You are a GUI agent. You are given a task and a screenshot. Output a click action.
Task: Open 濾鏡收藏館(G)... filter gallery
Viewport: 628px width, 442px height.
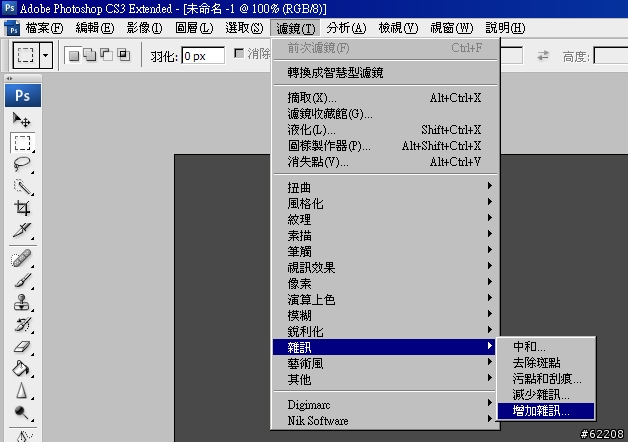coord(384,114)
